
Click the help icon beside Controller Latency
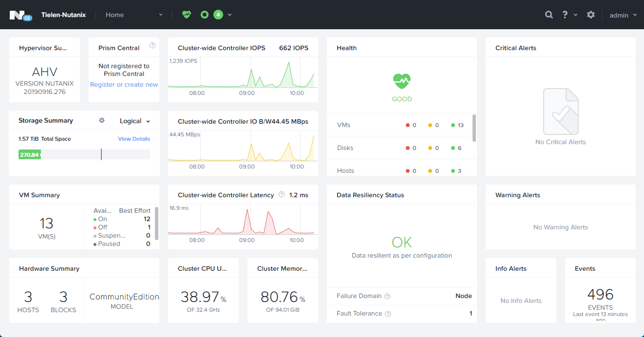click(x=282, y=195)
